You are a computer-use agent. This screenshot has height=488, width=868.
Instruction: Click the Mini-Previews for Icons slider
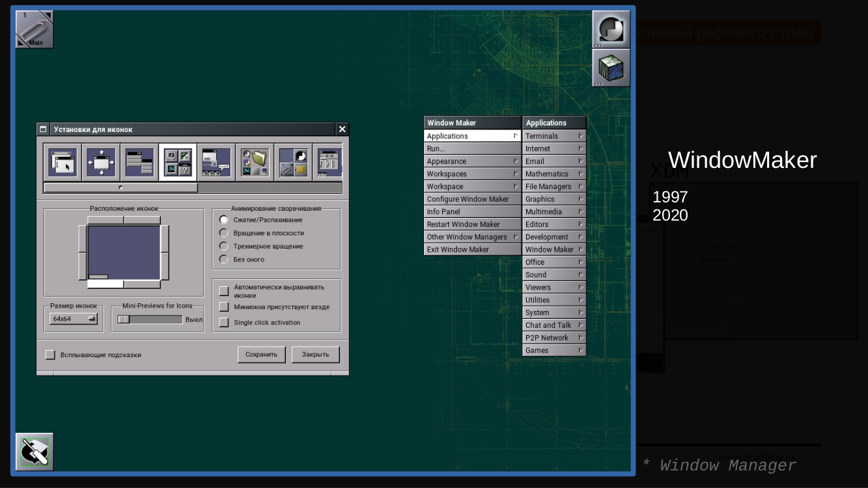pyautogui.click(x=150, y=319)
